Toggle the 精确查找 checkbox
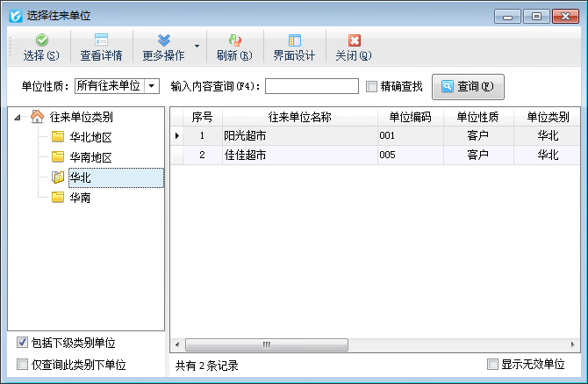588x384 pixels. tap(372, 86)
